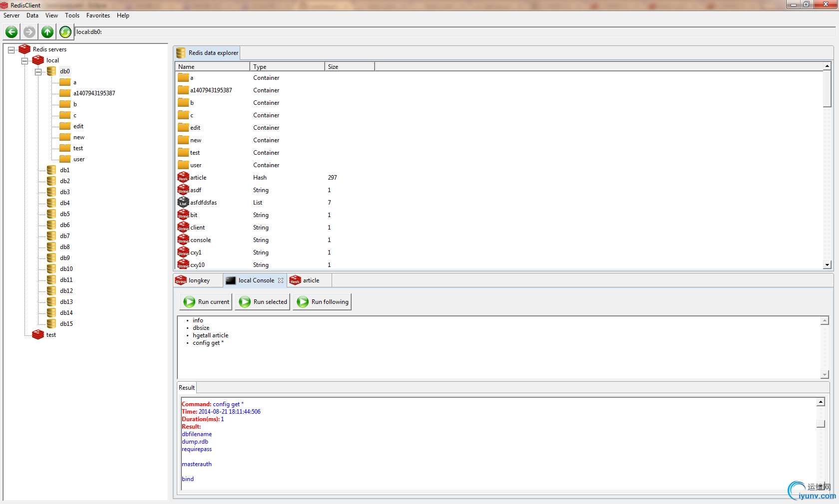The image size is (839, 504).
Task: Sort the list by Size column header
Action: point(350,67)
